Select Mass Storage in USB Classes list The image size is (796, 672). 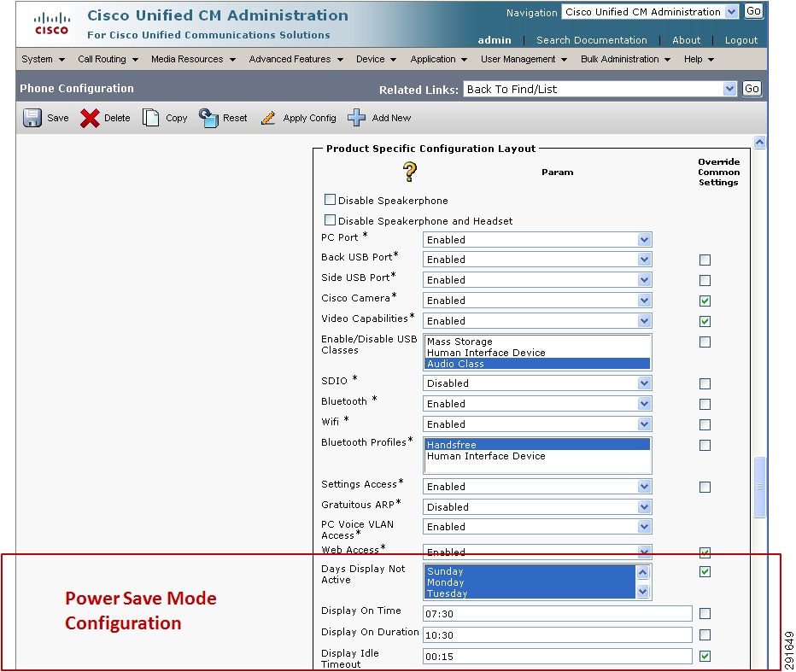click(x=537, y=342)
